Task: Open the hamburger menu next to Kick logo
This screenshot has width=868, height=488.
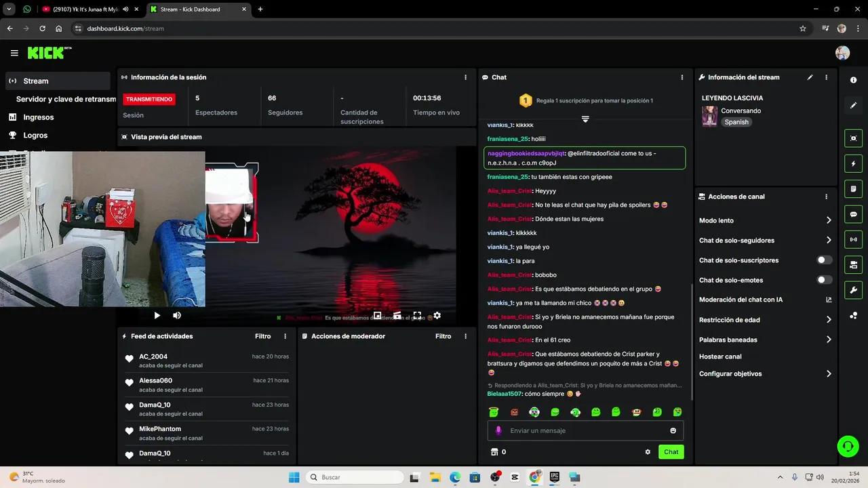Action: coord(14,53)
